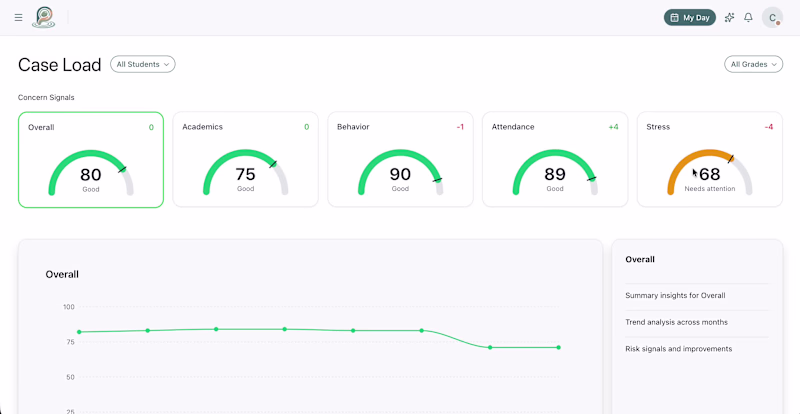Click the Concern Signals section label
800x414 pixels.
pyautogui.click(x=46, y=98)
